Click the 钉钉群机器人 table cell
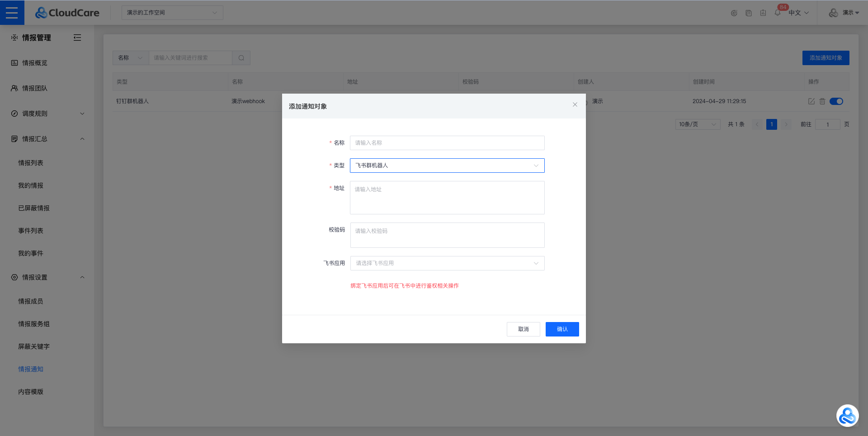The width and height of the screenshot is (868, 436). pyautogui.click(x=132, y=101)
